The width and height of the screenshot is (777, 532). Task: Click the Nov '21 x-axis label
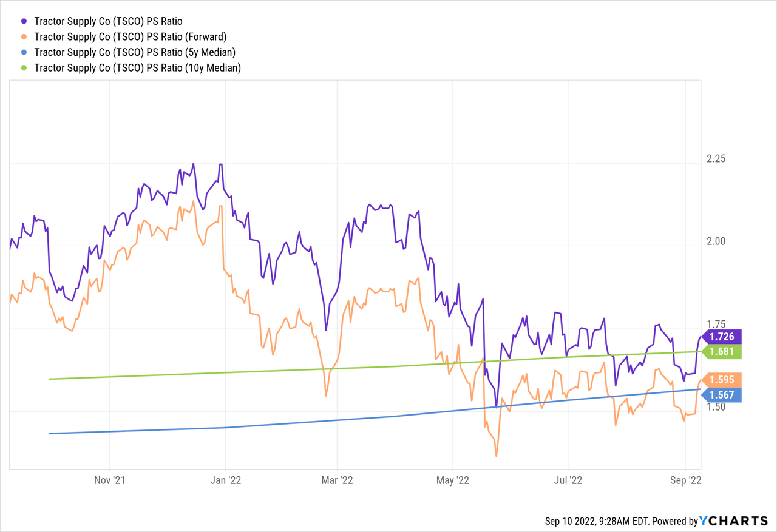tap(110, 480)
